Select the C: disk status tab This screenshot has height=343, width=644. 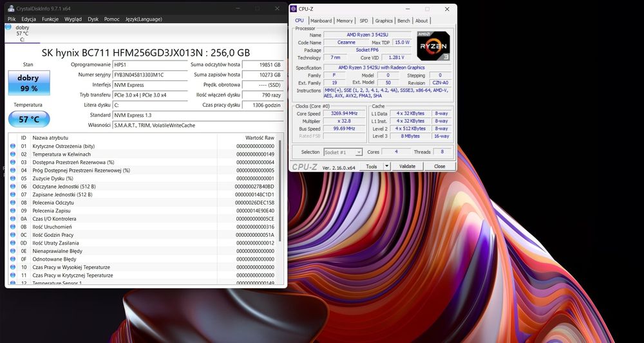(22, 33)
